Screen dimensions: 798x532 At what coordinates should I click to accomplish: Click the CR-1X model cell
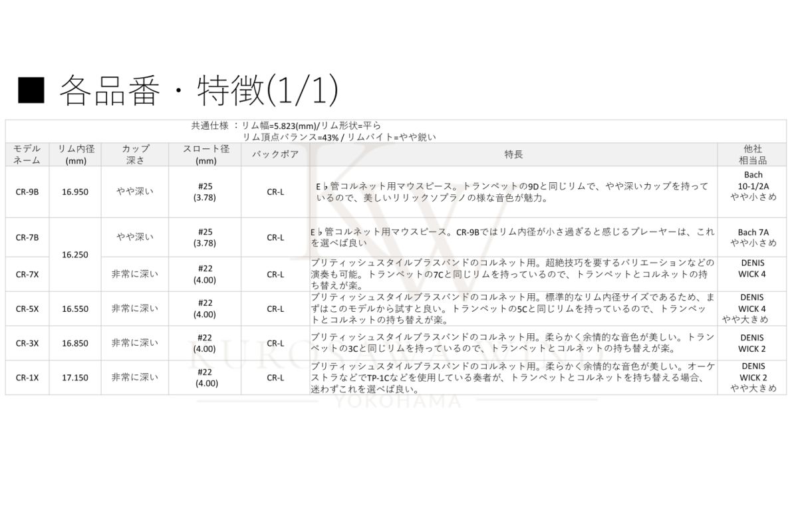click(x=27, y=377)
